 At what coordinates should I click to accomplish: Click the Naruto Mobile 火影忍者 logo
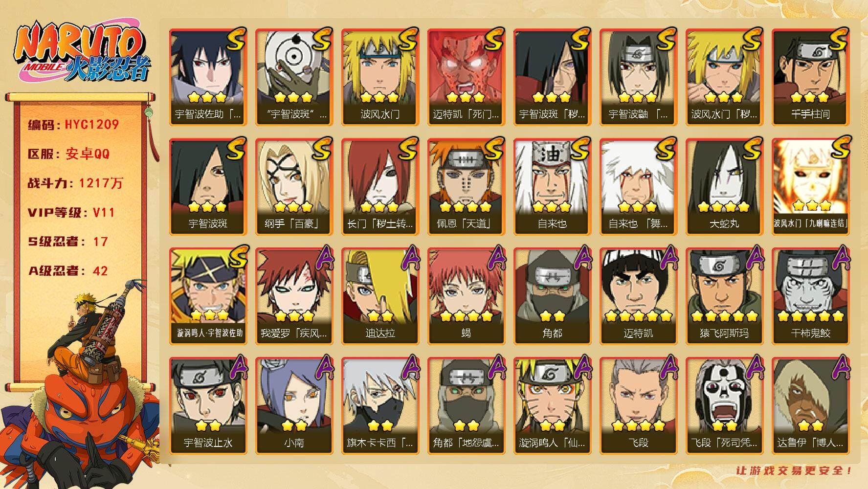82,53
